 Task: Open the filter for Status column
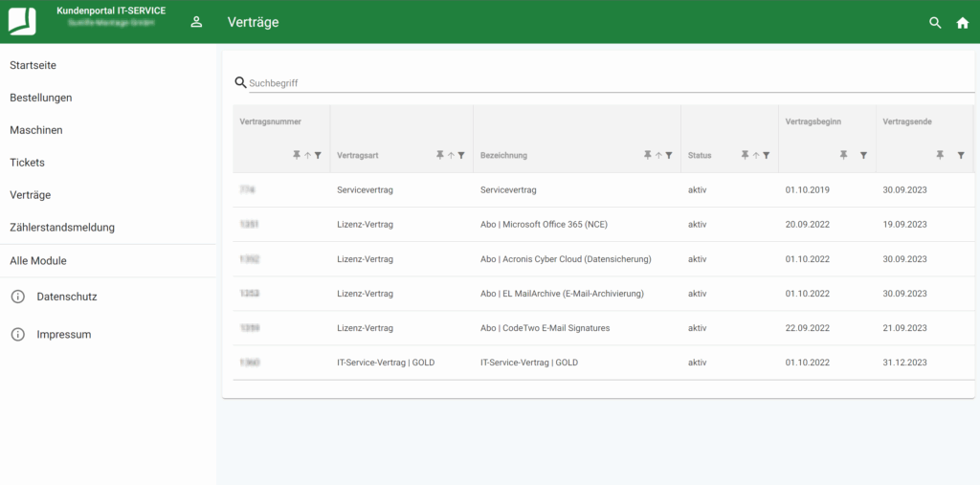[x=767, y=155]
